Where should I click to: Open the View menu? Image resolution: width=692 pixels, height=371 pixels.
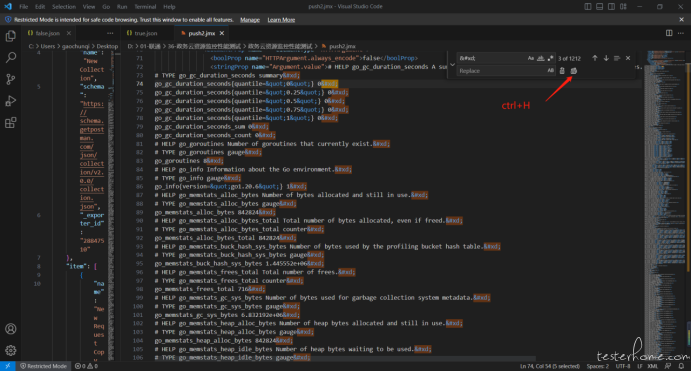pyautogui.click(x=89, y=7)
